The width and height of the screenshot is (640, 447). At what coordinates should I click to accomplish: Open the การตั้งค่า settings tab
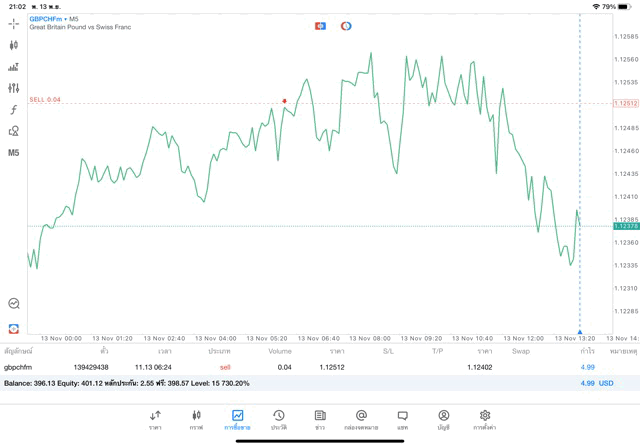485,419
